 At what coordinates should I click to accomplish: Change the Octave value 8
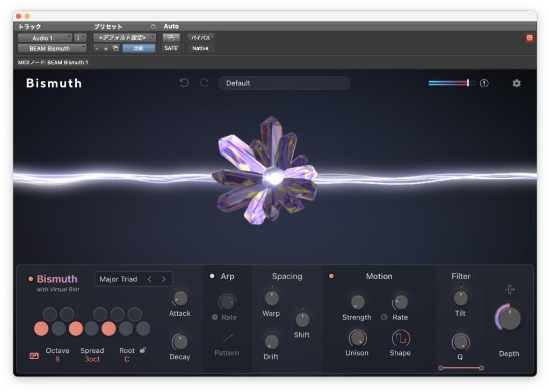point(57,359)
